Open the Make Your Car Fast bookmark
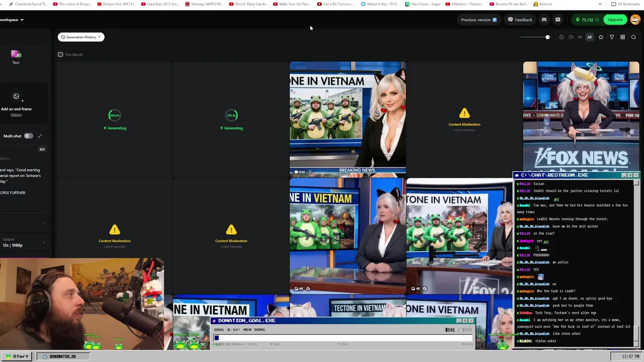 292,4
